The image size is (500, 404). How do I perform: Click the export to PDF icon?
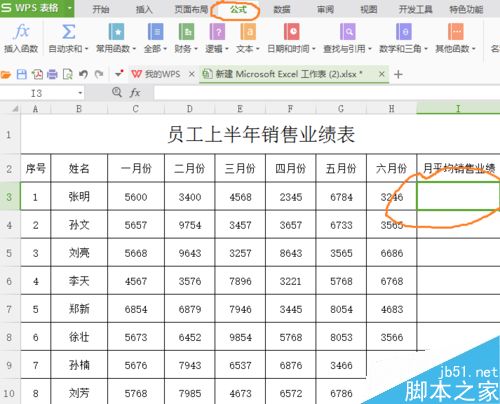[37, 74]
